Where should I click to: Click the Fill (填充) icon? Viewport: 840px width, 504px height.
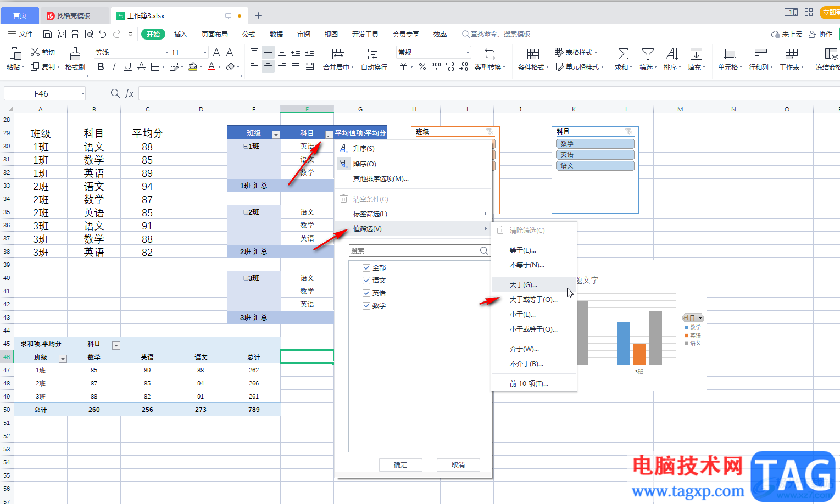(x=696, y=53)
